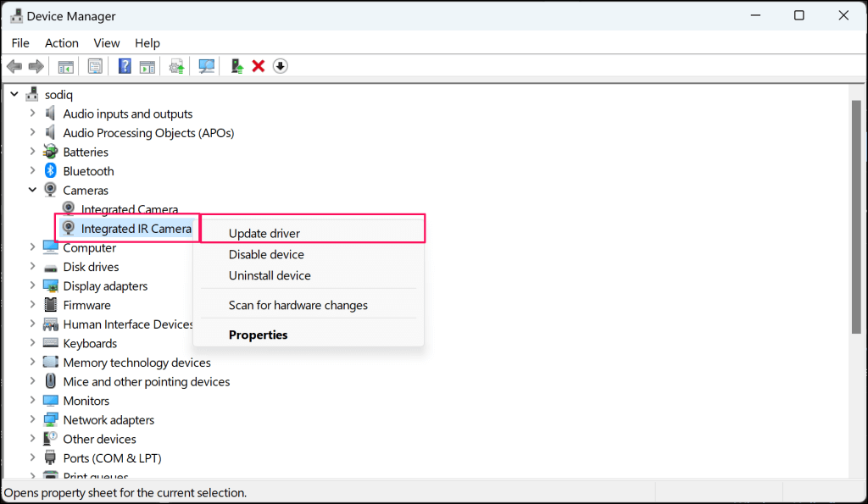
Task: Open the File menu
Action: (x=20, y=43)
